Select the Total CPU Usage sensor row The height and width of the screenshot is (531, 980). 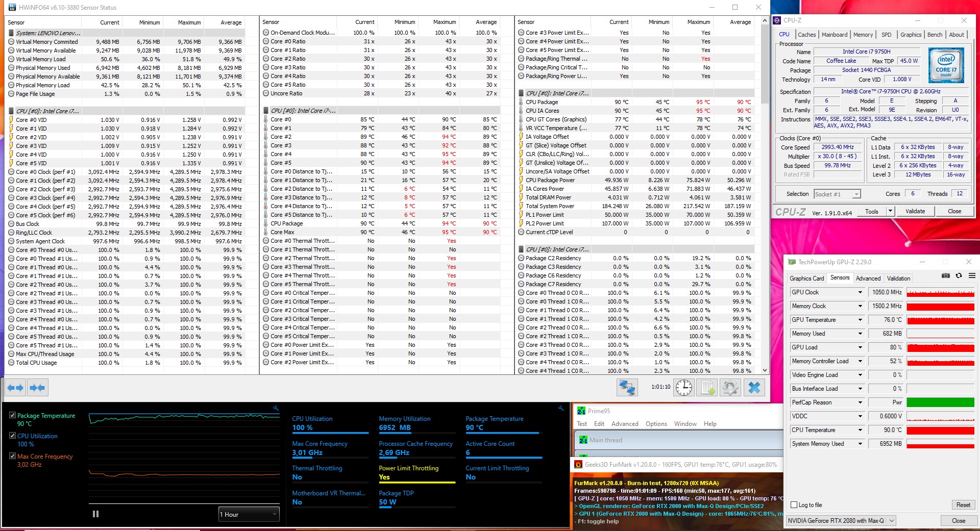point(126,363)
